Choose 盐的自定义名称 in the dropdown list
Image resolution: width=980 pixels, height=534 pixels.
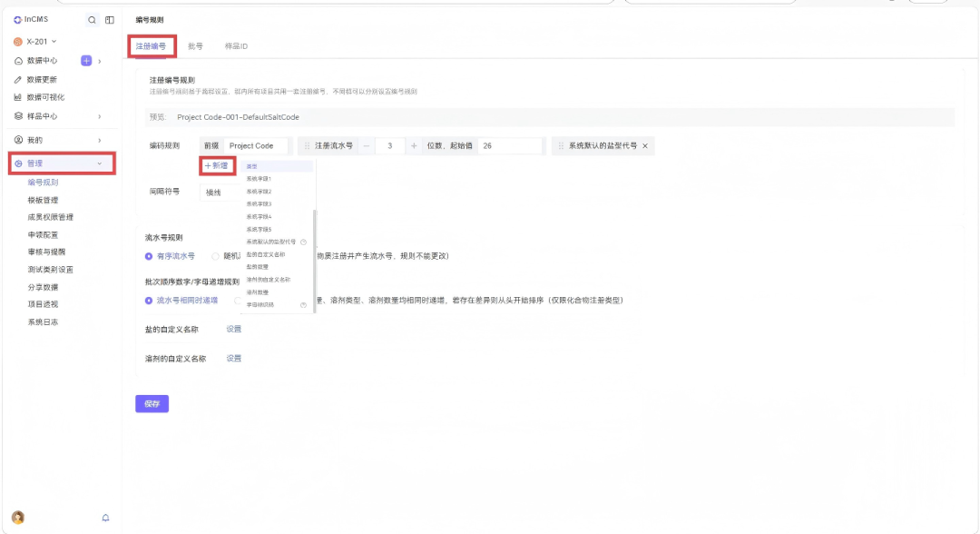277,254
